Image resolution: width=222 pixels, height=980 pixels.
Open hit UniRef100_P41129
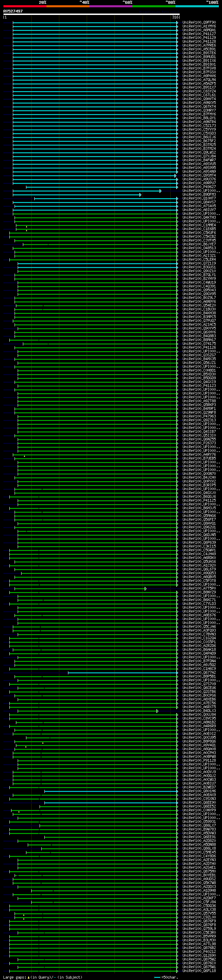pos(199,38)
